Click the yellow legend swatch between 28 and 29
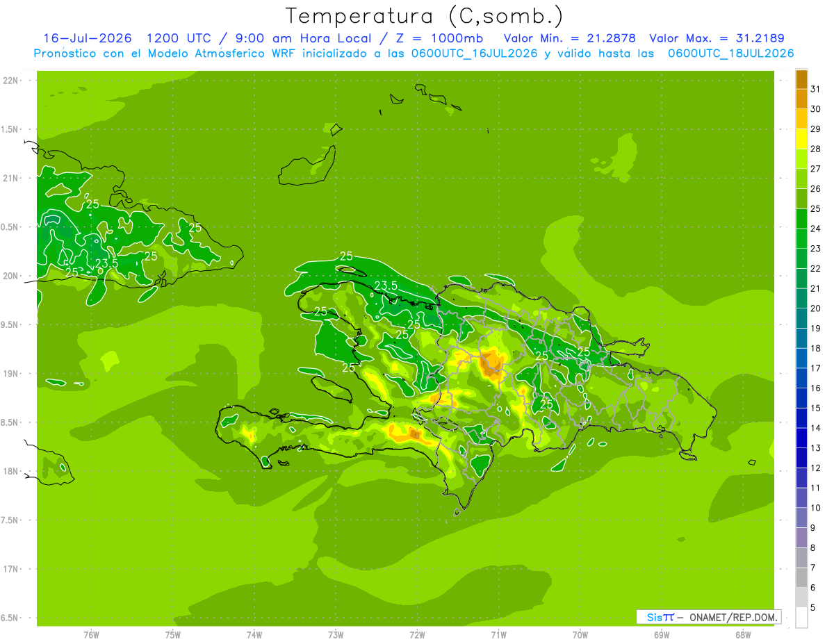The height and width of the screenshot is (644, 834). tap(801, 139)
